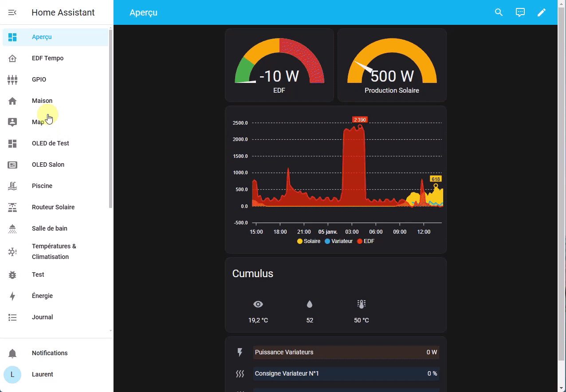Viewport: 566px width, 392px height.
Task: Open the Piscine dashboard entry
Action: 55,186
